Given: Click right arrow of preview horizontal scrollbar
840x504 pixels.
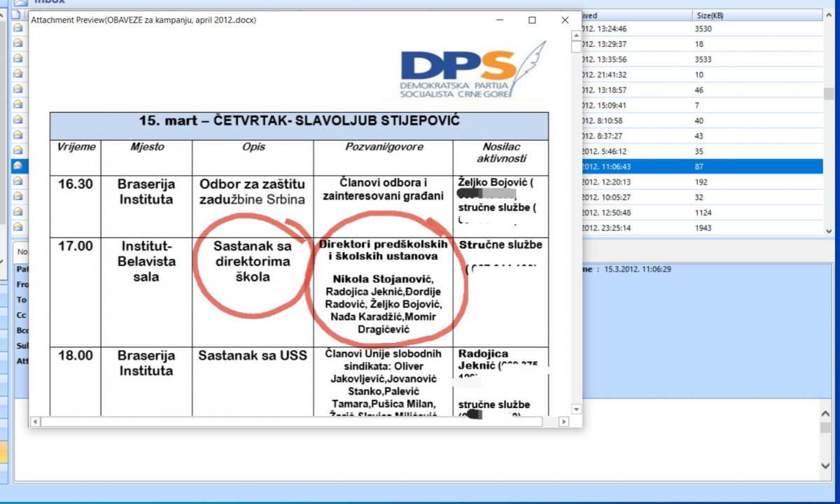Looking at the screenshot, I should tap(563, 422).
